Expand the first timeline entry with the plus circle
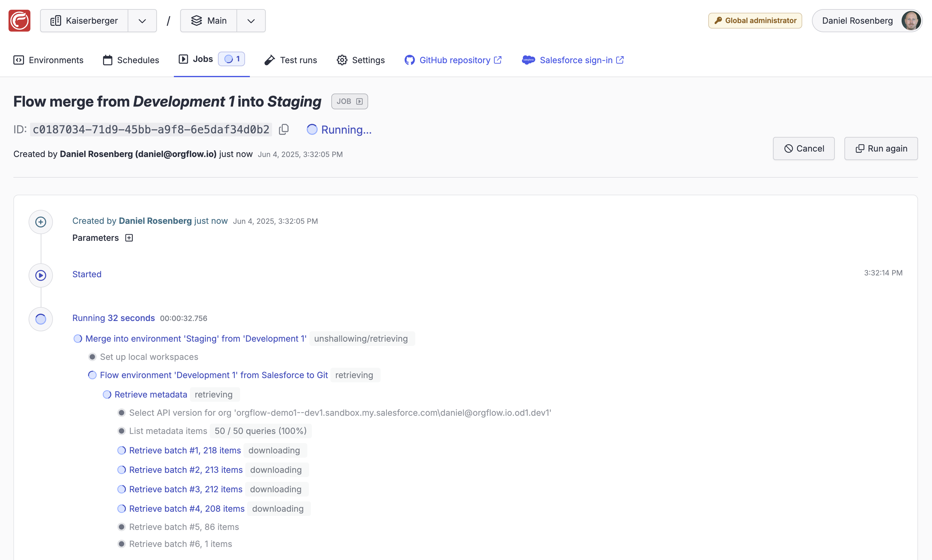This screenshot has width=932, height=560. coord(40,222)
